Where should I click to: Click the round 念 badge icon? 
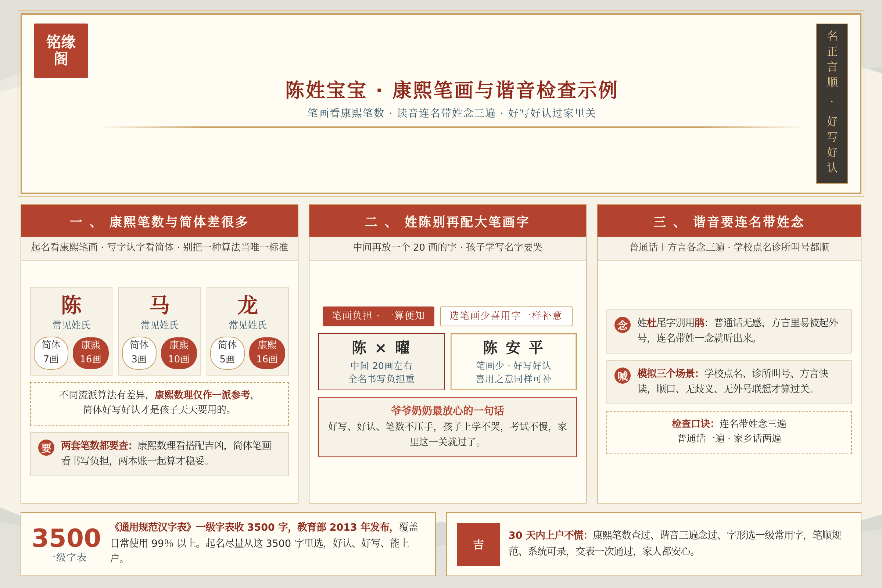tap(622, 325)
